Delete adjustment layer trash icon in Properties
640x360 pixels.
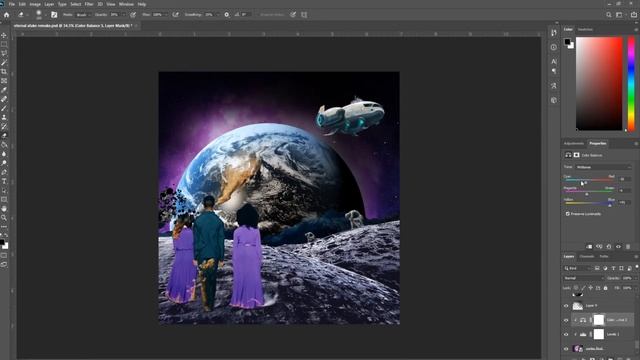pyautogui.click(x=628, y=247)
